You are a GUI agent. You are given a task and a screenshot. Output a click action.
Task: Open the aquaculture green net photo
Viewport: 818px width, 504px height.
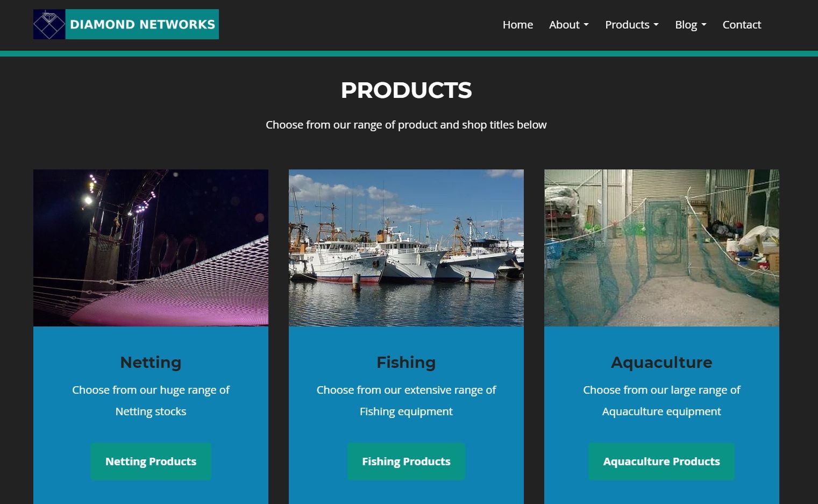(x=661, y=248)
